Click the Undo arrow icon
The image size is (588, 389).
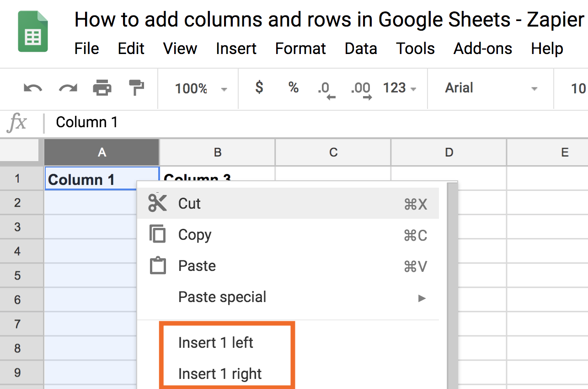(x=32, y=88)
